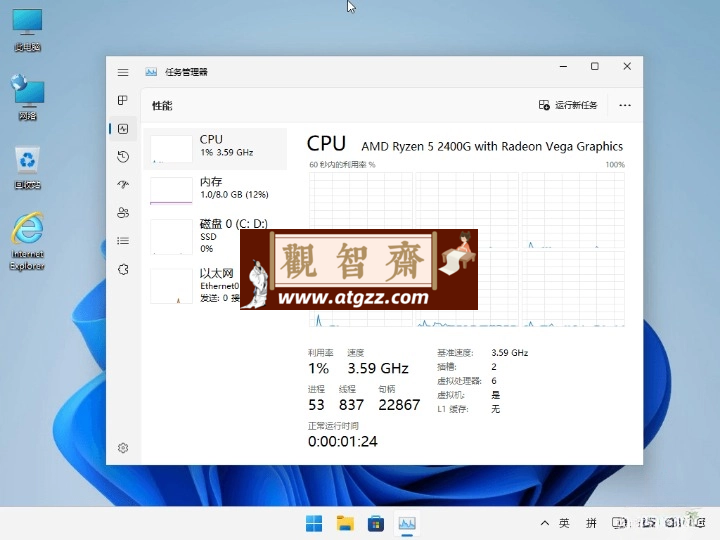This screenshot has width=720, height=540.
Task: Click 运行新任务 (Run new task) button
Action: point(568,105)
